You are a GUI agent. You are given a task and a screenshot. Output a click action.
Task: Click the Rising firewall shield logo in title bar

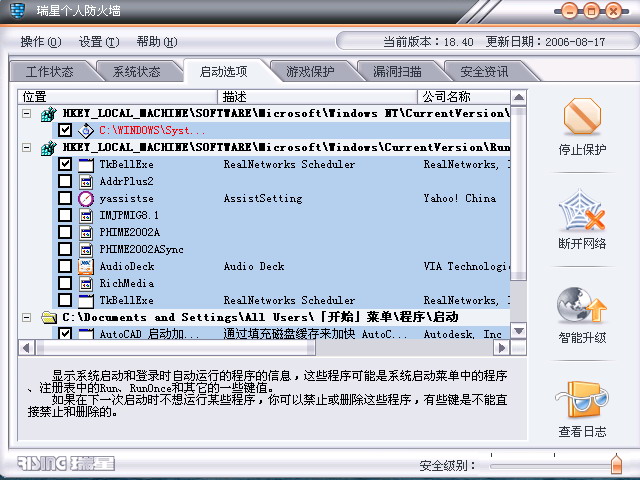click(17, 10)
